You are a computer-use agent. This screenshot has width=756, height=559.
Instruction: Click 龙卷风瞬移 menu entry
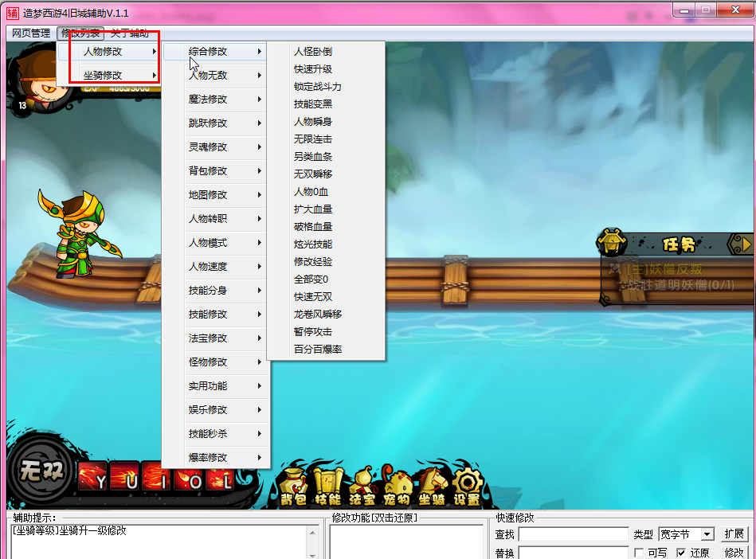click(x=327, y=315)
